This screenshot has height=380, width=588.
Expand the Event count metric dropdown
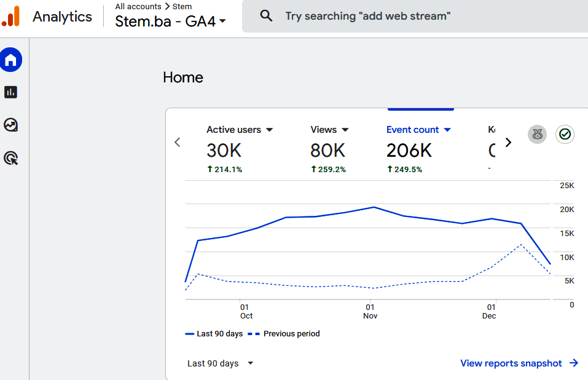[447, 130]
